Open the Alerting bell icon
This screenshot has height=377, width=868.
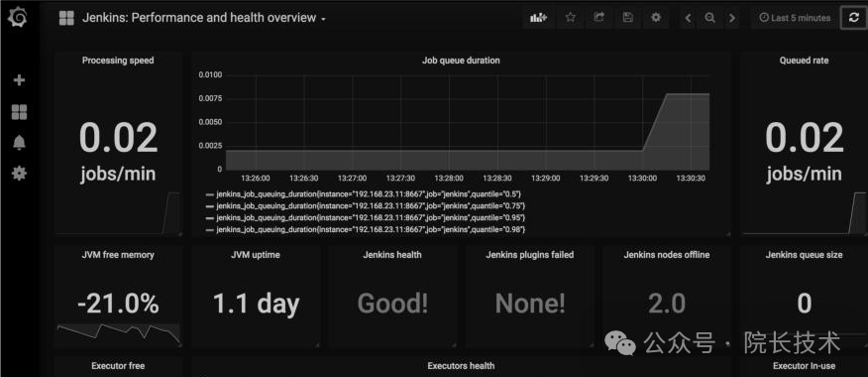point(19,143)
